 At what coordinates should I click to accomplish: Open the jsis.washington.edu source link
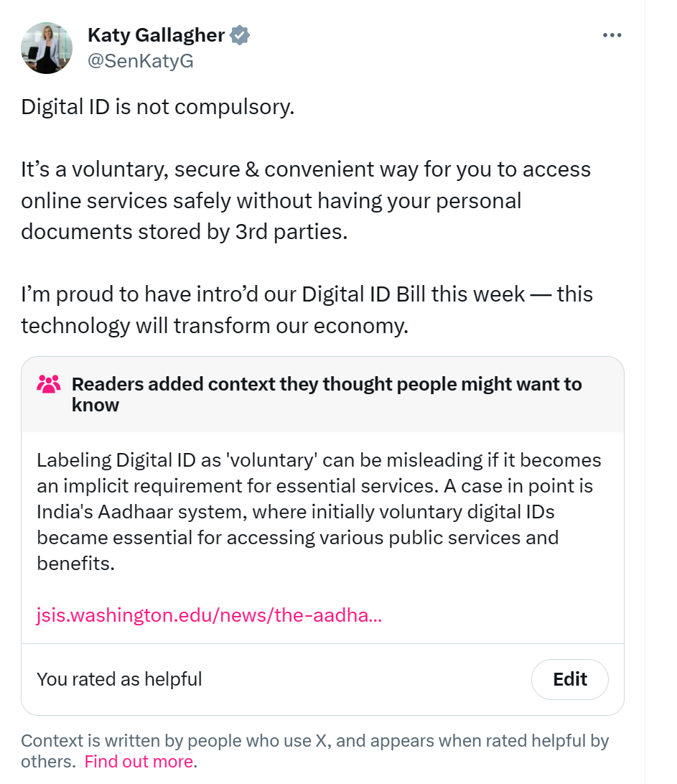(x=209, y=615)
